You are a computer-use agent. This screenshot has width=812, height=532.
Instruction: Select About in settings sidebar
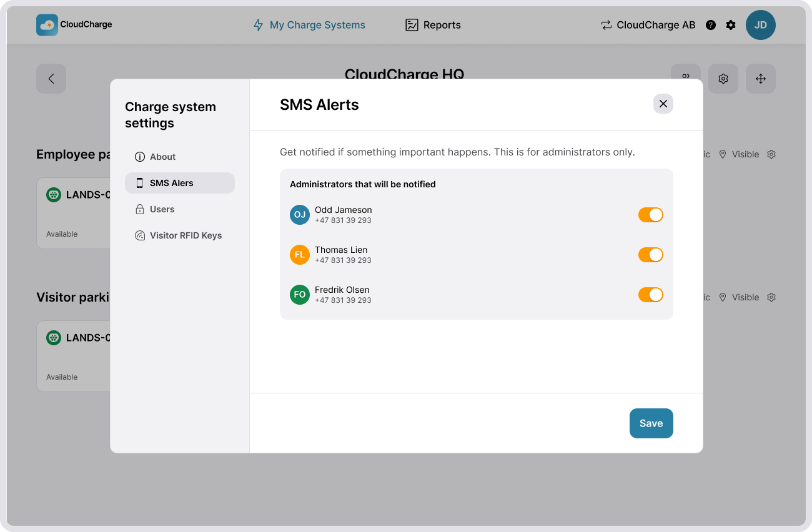(180, 157)
